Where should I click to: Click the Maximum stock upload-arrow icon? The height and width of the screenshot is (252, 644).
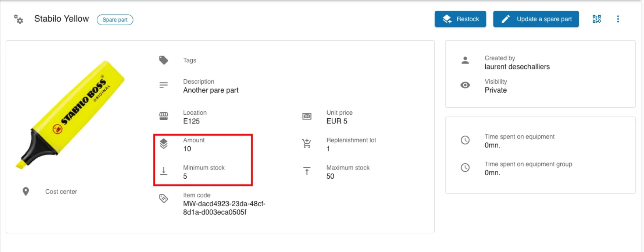[307, 171]
